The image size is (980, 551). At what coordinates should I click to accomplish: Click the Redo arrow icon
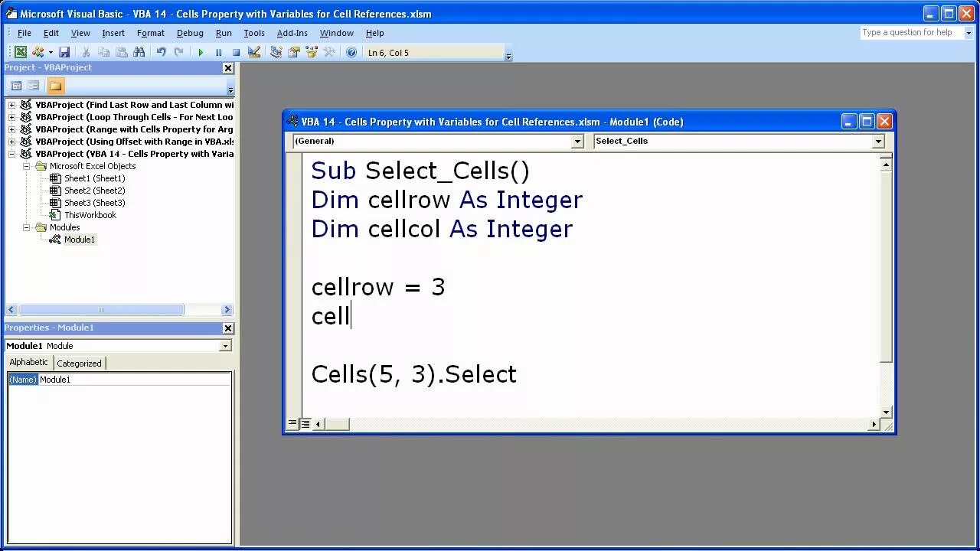tap(178, 52)
